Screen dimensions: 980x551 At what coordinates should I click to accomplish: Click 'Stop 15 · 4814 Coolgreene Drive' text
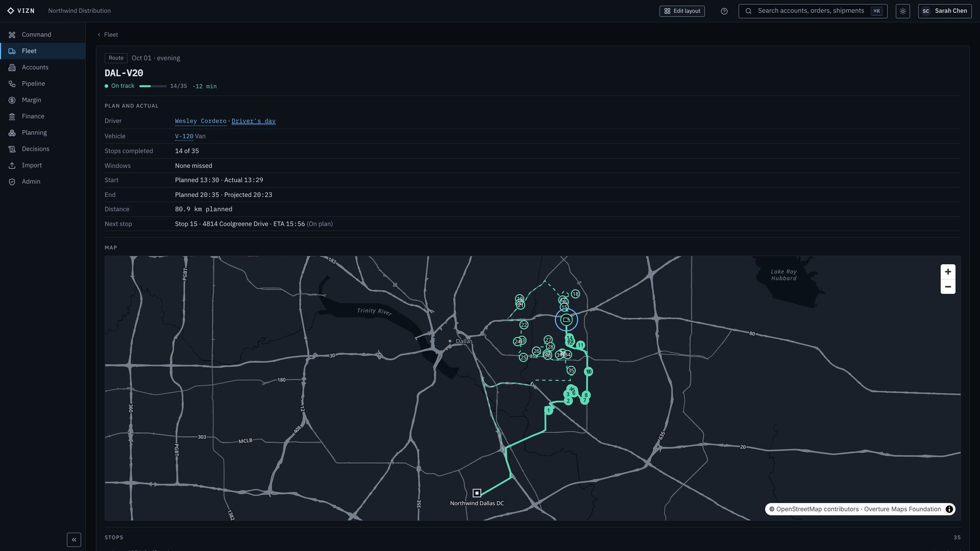pyautogui.click(x=222, y=224)
